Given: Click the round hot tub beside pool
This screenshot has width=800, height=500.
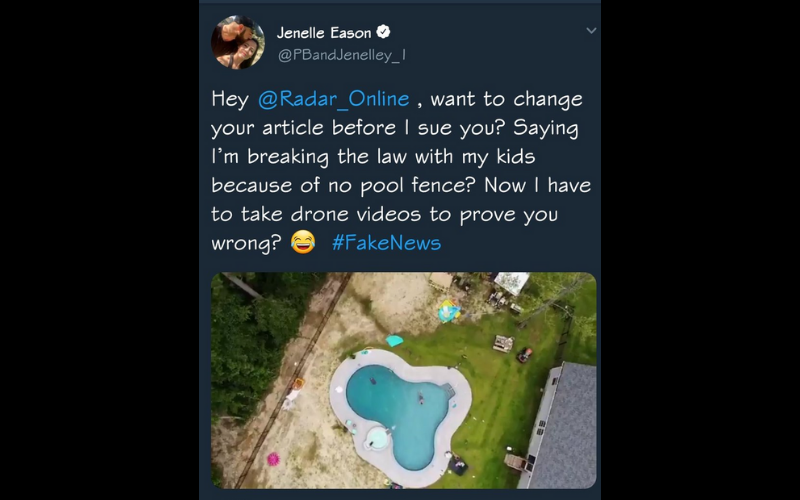Looking at the screenshot, I should pyautogui.click(x=377, y=438).
